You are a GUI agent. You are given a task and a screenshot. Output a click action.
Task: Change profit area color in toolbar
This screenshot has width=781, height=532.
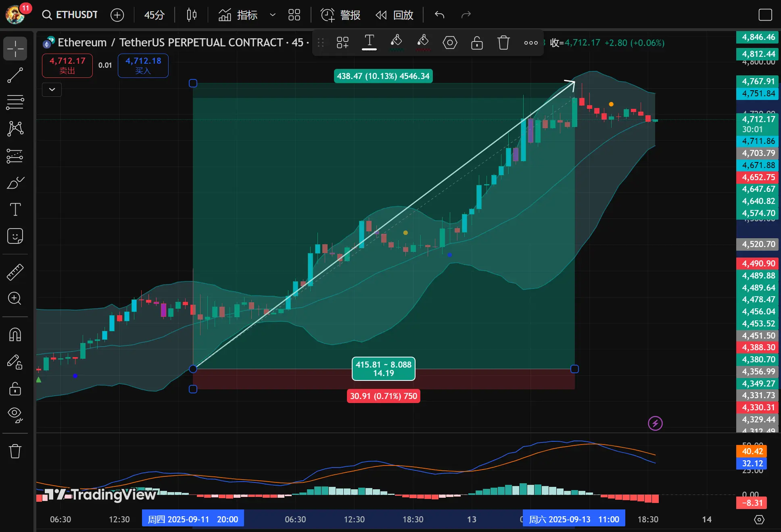pos(396,43)
